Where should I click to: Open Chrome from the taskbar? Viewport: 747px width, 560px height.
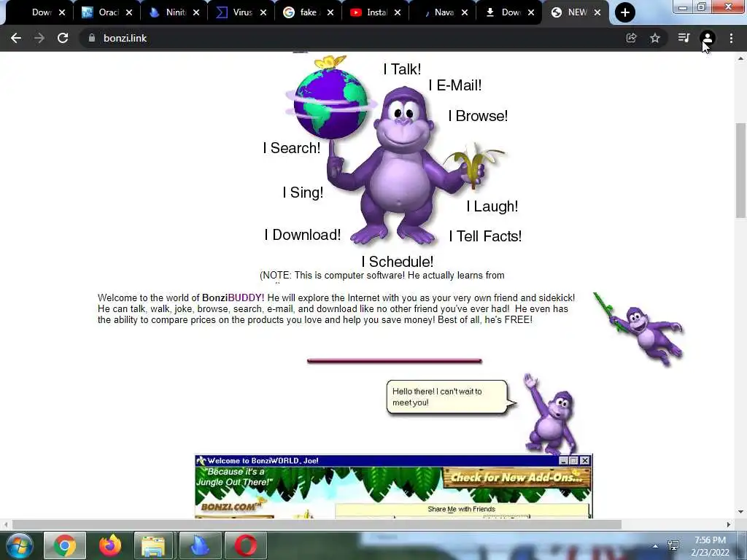[65, 545]
